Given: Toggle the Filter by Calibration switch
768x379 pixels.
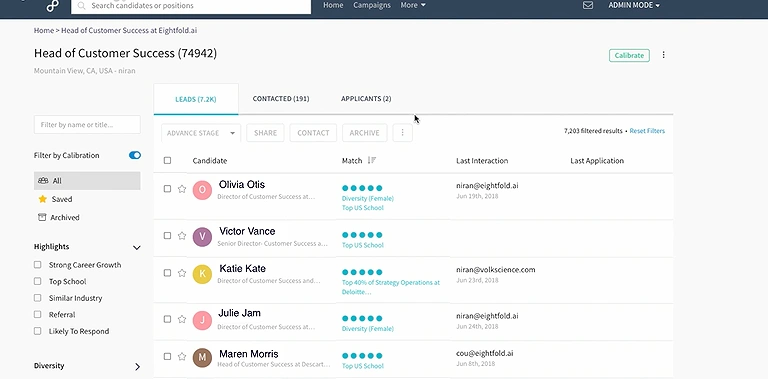Looking at the screenshot, I should (135, 155).
